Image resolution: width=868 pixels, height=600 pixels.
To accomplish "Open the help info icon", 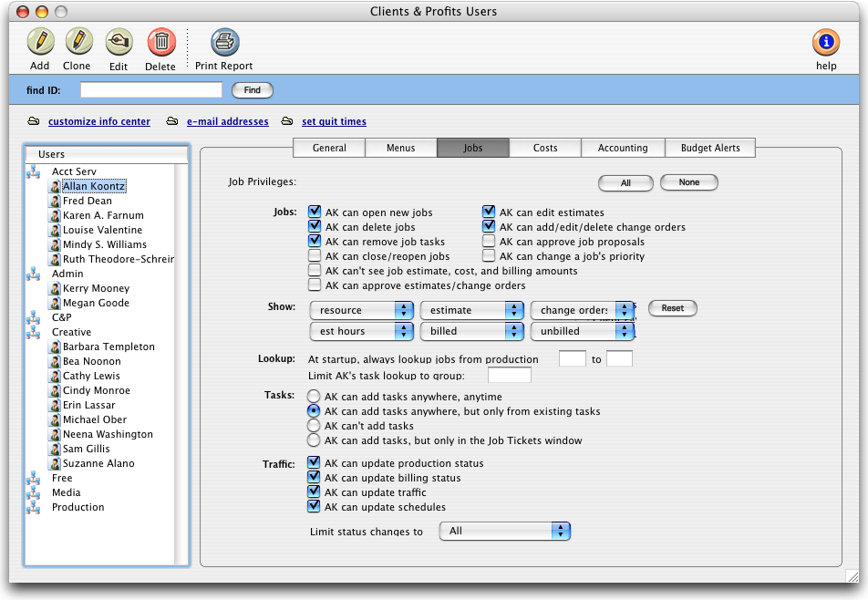I will click(826, 42).
